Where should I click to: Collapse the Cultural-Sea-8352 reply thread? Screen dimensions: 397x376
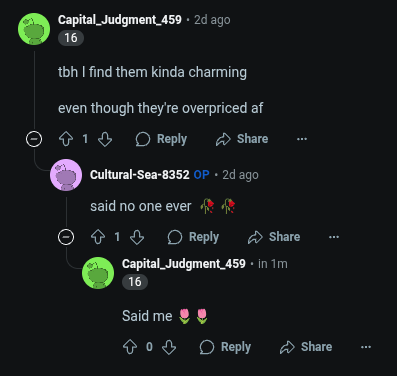pos(66,237)
